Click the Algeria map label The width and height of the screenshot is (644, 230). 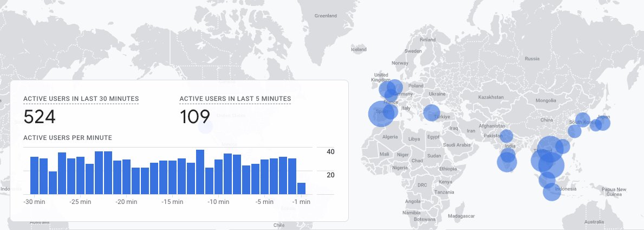pyautogui.click(x=390, y=137)
